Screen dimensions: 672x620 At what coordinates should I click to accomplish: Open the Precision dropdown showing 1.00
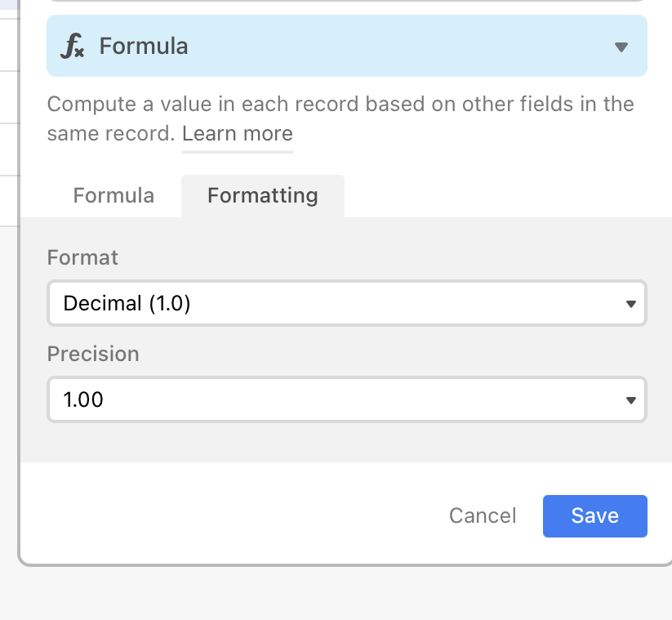(x=347, y=399)
